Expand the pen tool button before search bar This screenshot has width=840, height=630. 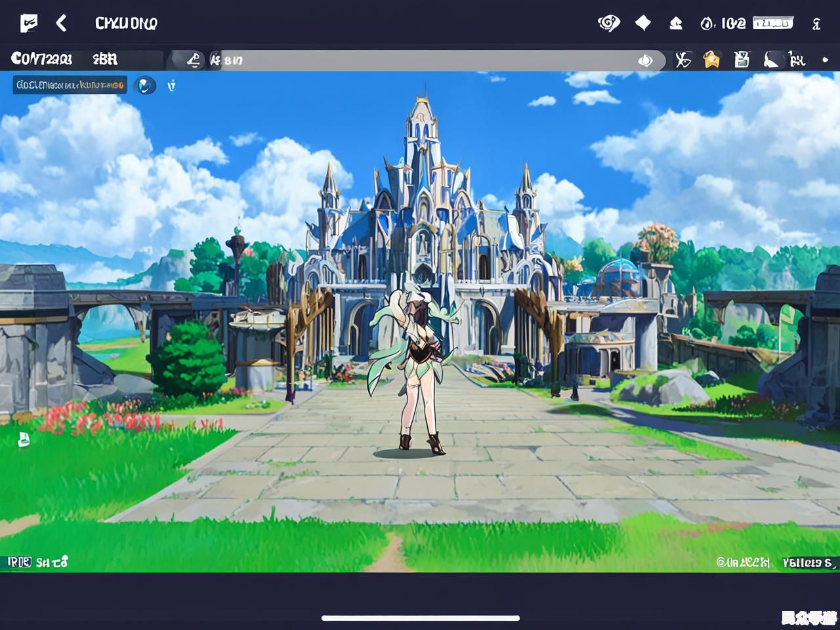pyautogui.click(x=193, y=60)
